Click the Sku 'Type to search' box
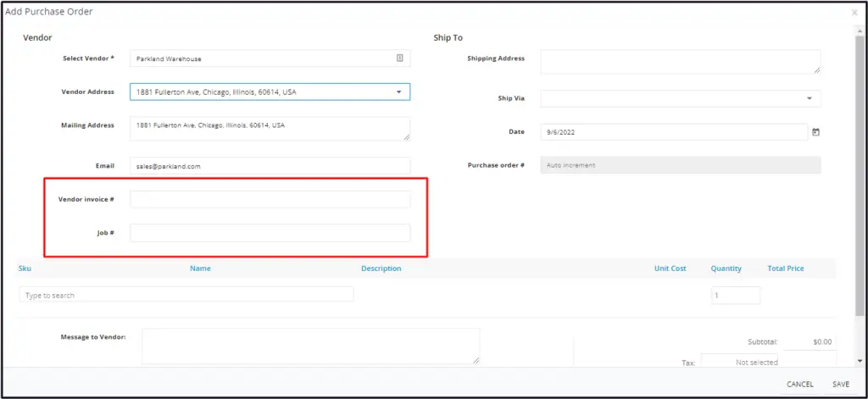The image size is (868, 399). pos(186,295)
